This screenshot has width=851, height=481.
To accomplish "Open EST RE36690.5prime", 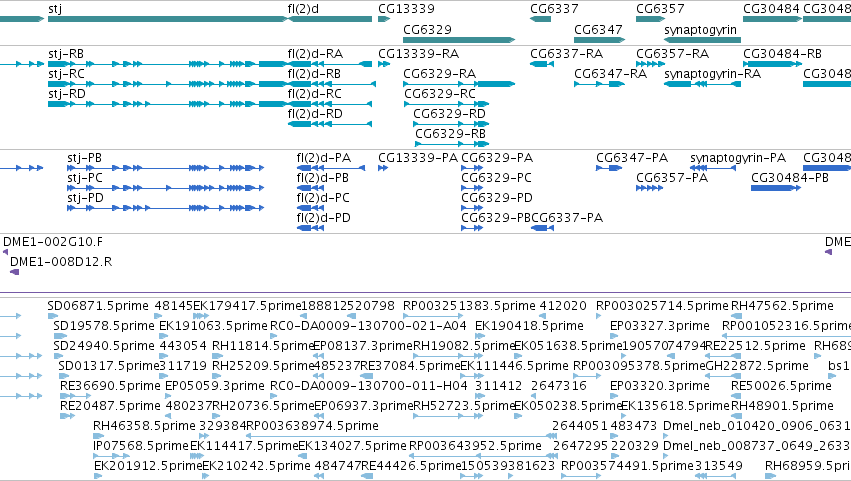I will (x=110, y=387).
